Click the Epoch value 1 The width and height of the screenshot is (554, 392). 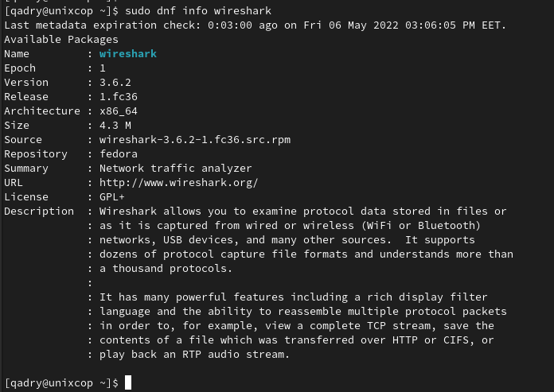pyautogui.click(x=103, y=68)
